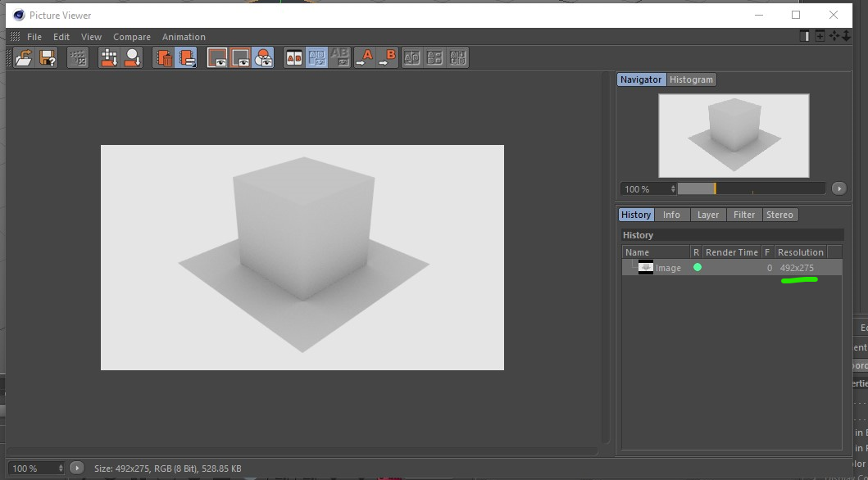Toggle the green render dot for Image
The width and height of the screenshot is (868, 480).
(698, 268)
